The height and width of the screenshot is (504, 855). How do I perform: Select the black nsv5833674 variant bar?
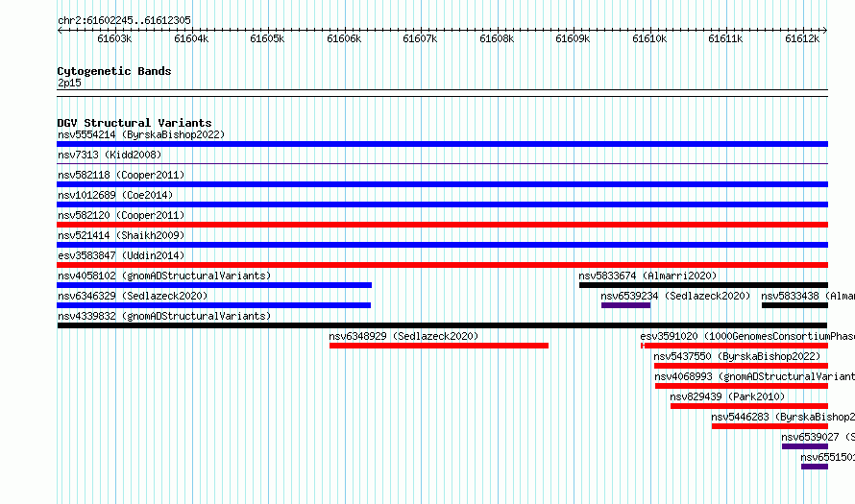click(703, 285)
